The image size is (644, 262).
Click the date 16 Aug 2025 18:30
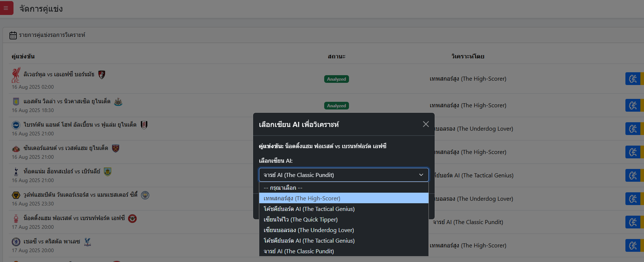click(x=33, y=110)
